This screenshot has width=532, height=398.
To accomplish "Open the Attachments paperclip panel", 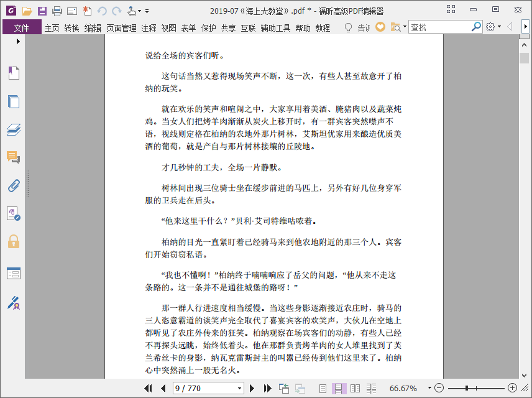I will (14, 186).
